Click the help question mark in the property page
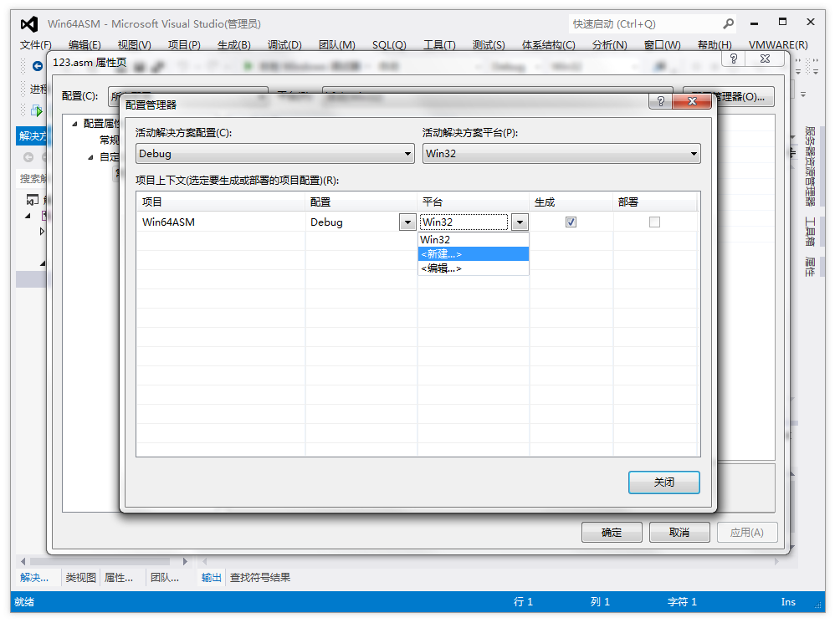 pyautogui.click(x=734, y=59)
